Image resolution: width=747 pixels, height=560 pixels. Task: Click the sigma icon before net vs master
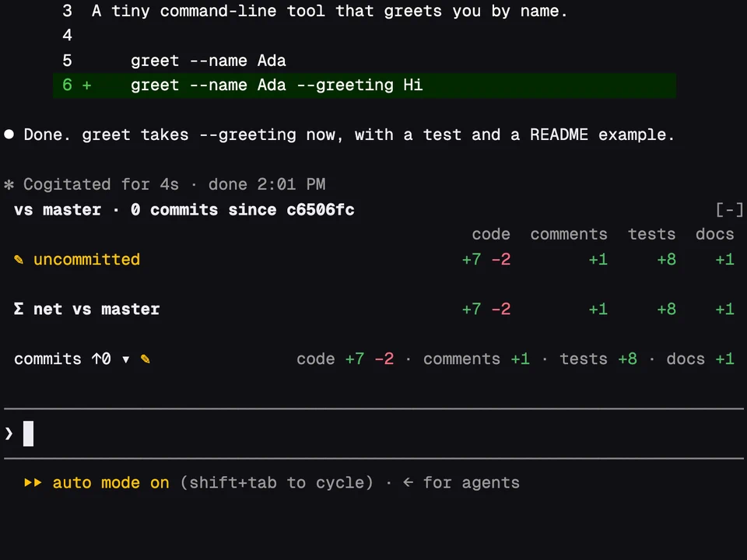point(19,309)
